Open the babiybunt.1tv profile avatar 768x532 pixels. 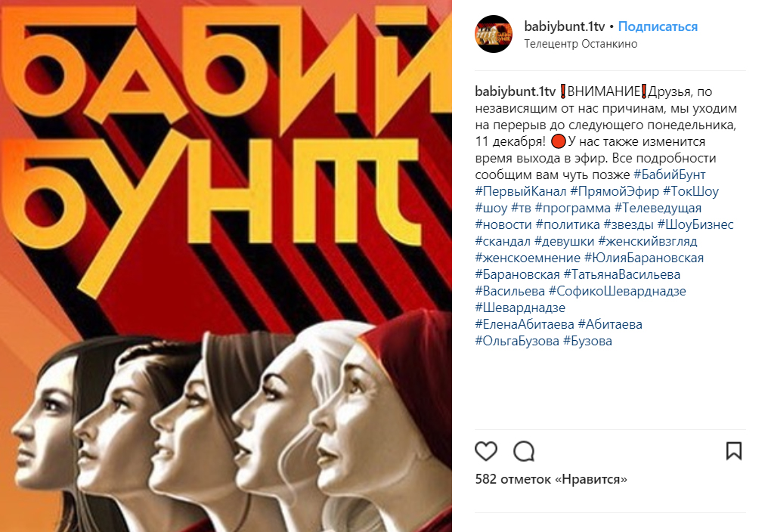coord(494,34)
